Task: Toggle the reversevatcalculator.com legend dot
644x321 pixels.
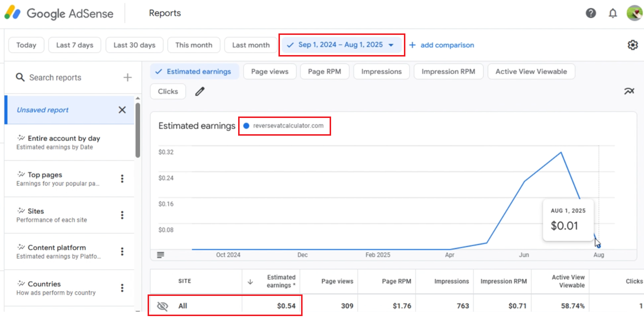Action: [x=246, y=126]
